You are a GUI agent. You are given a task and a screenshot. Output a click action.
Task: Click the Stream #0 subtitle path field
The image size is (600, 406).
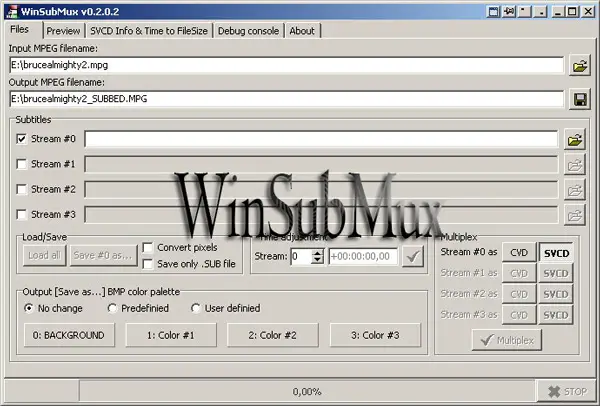pos(321,139)
